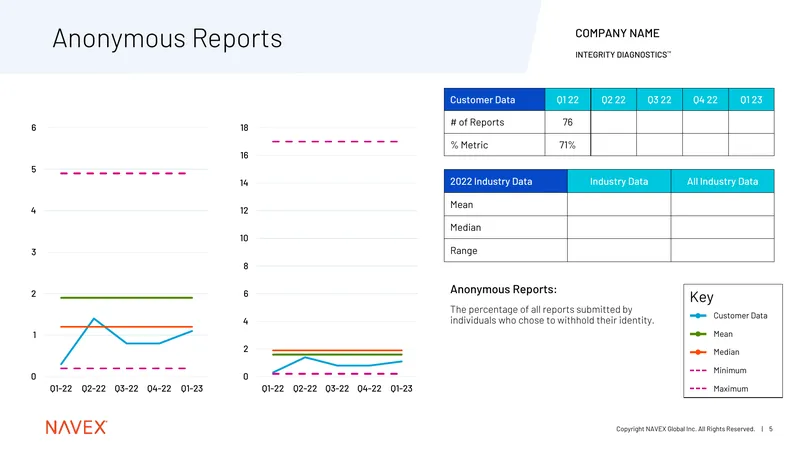Click the NAVEX logo in the footer

[77, 427]
